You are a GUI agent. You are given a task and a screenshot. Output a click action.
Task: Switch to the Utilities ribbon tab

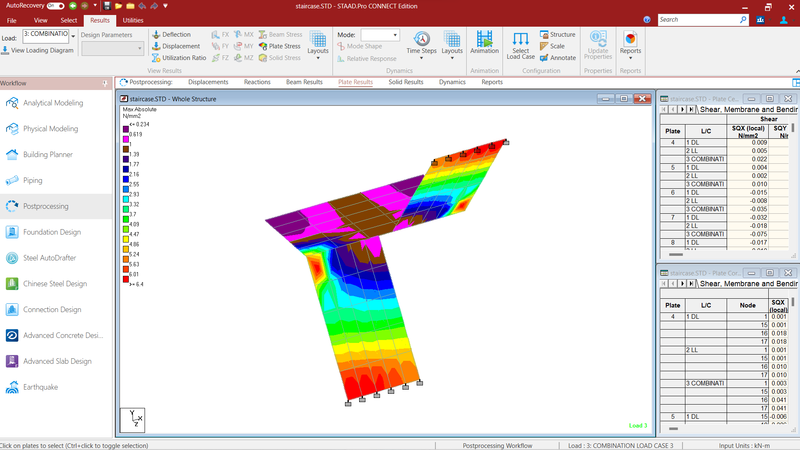(x=133, y=20)
